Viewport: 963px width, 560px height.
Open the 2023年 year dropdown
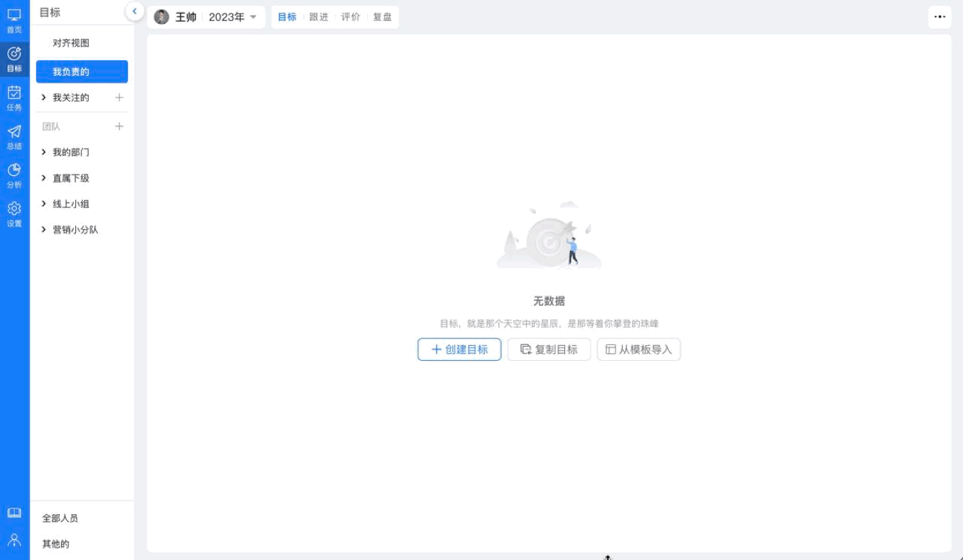pyautogui.click(x=232, y=17)
